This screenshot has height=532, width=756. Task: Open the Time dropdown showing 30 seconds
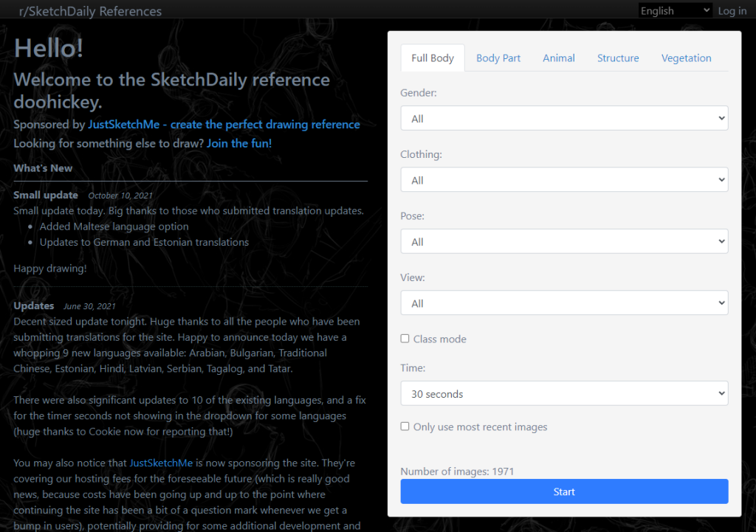click(x=564, y=394)
